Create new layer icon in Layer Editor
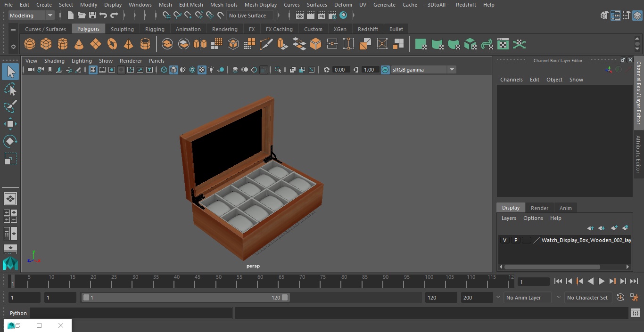 pos(614,228)
